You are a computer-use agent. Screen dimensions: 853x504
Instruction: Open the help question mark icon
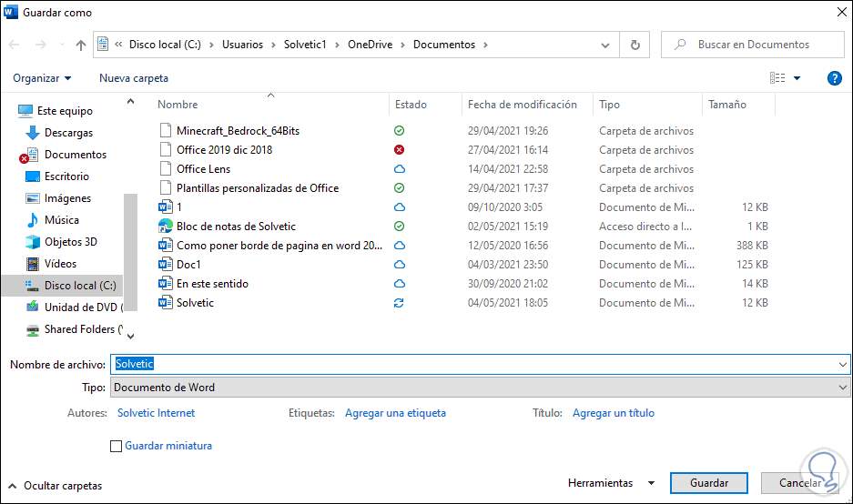pos(835,78)
